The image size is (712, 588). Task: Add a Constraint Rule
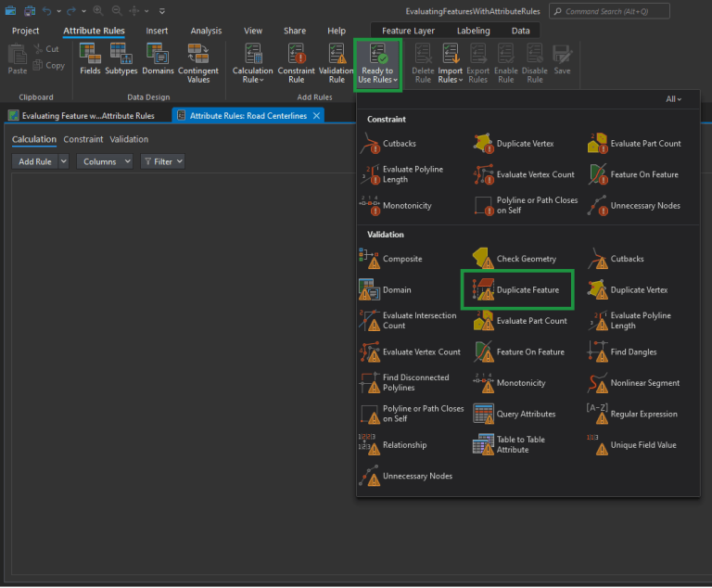pos(296,63)
